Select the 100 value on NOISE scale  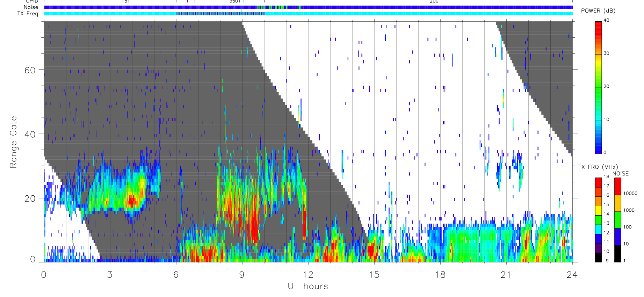click(628, 227)
